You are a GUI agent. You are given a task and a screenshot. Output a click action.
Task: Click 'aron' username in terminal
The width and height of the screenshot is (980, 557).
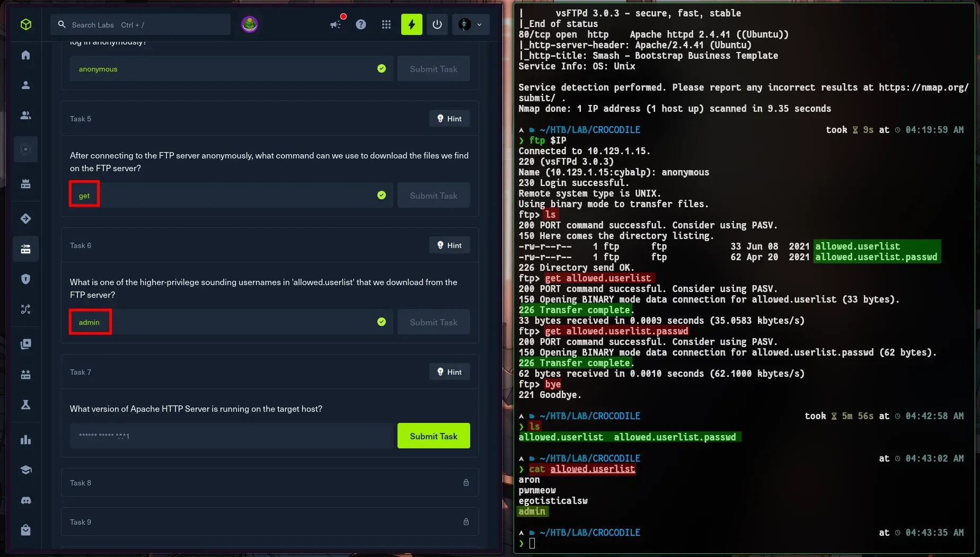coord(529,480)
